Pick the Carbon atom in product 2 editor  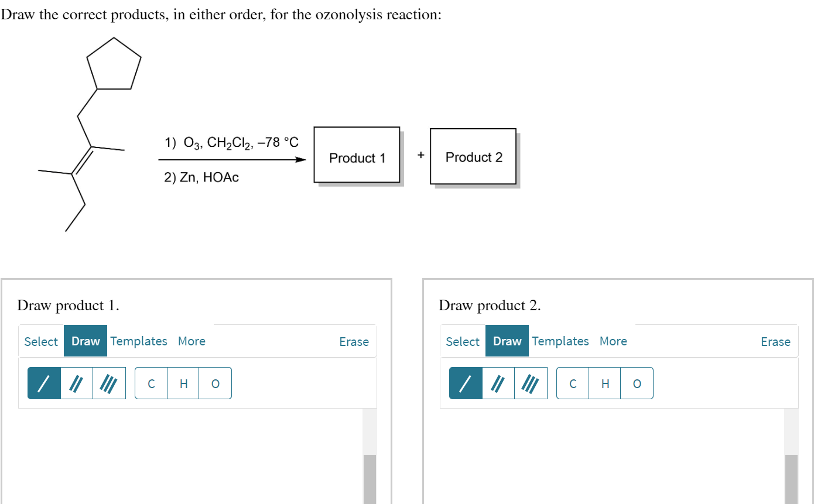click(x=573, y=383)
